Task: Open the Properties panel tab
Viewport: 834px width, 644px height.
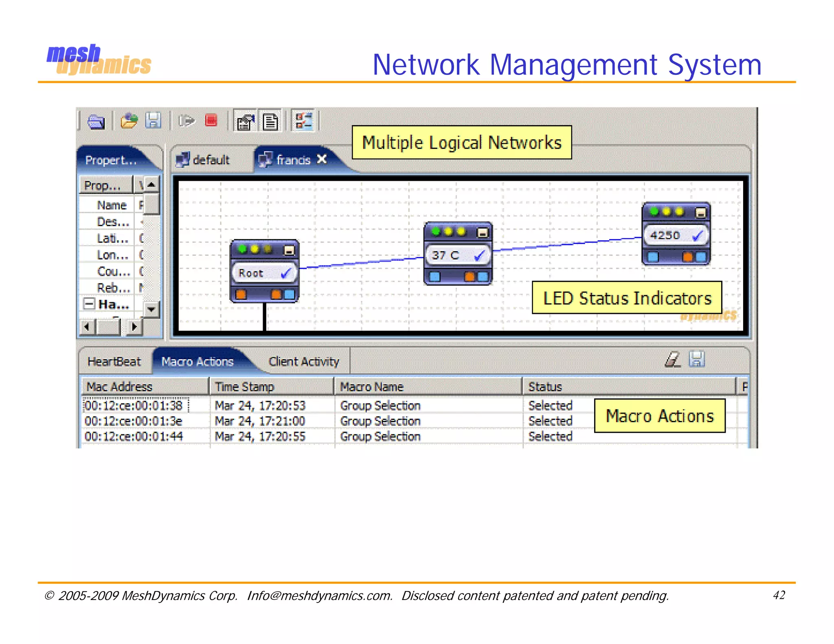Action: click(x=111, y=160)
